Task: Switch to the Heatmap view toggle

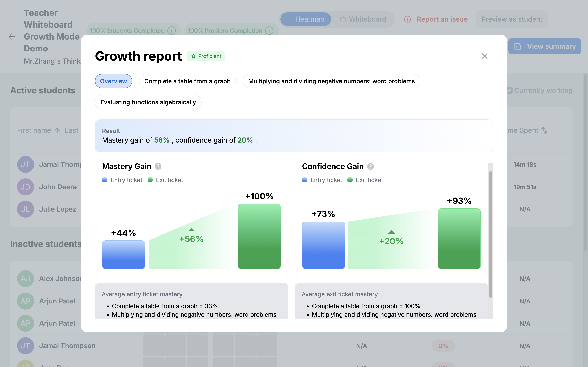Action: (x=305, y=19)
